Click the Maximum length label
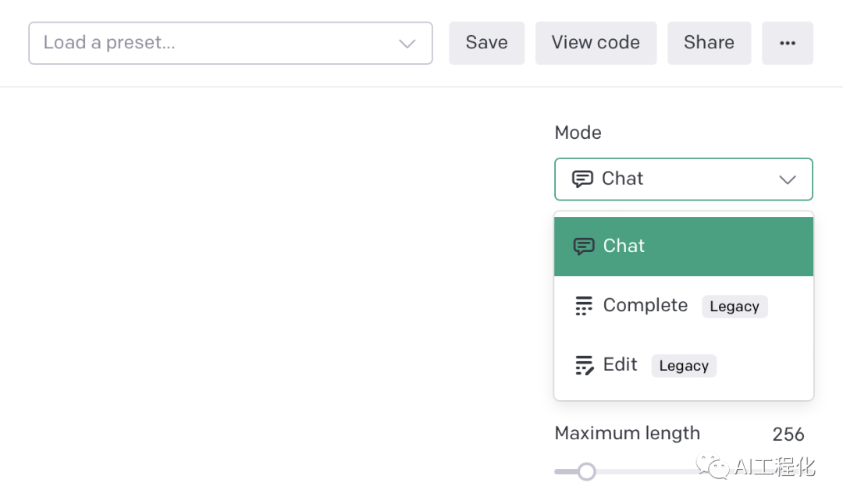Viewport: 843px width, 504px height. pyautogui.click(x=627, y=434)
